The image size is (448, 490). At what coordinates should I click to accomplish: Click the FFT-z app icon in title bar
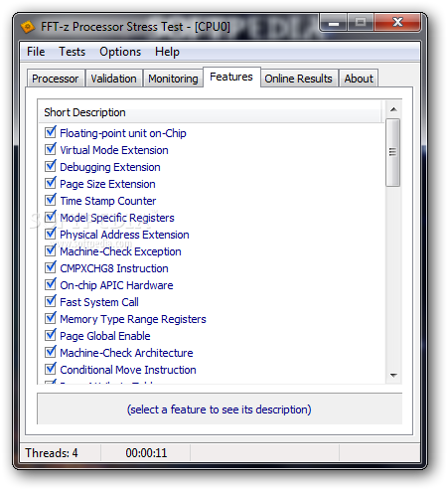(x=28, y=27)
